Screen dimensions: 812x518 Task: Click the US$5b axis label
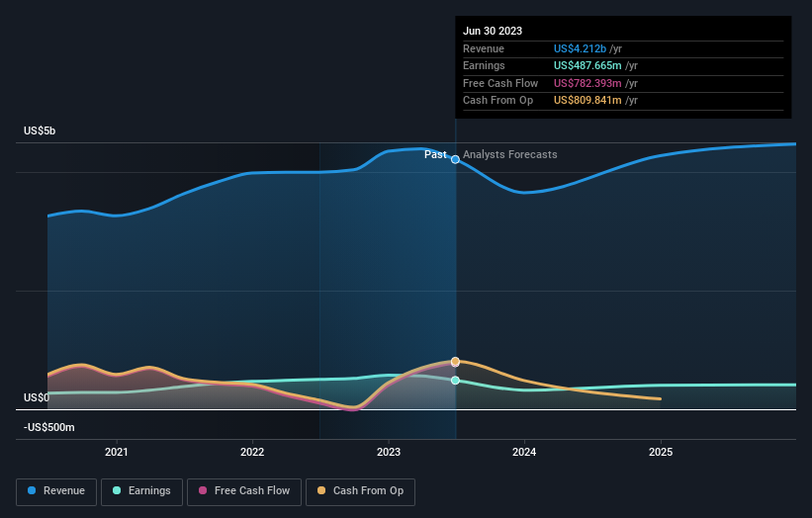40,130
